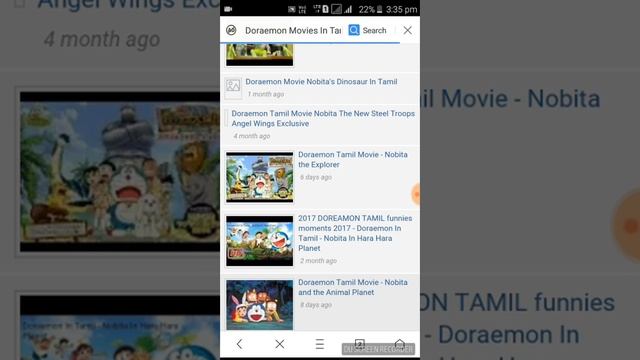The height and width of the screenshot is (360, 640).
Task: Tap the orange floating button at right edge
Action: 416,194
